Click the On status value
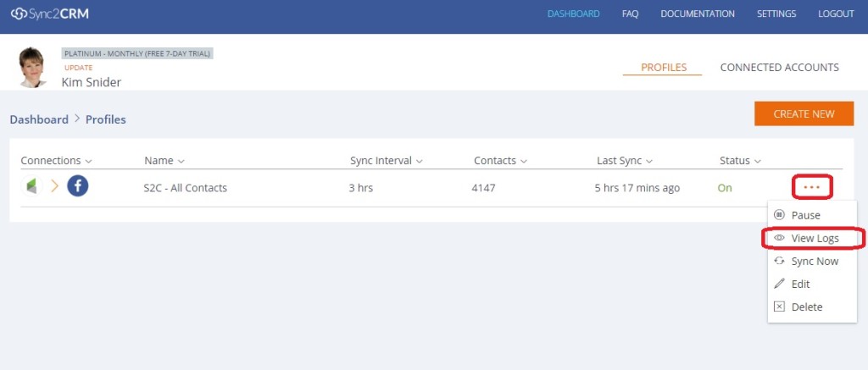Viewport: 868px width, 370px height. 725,188
